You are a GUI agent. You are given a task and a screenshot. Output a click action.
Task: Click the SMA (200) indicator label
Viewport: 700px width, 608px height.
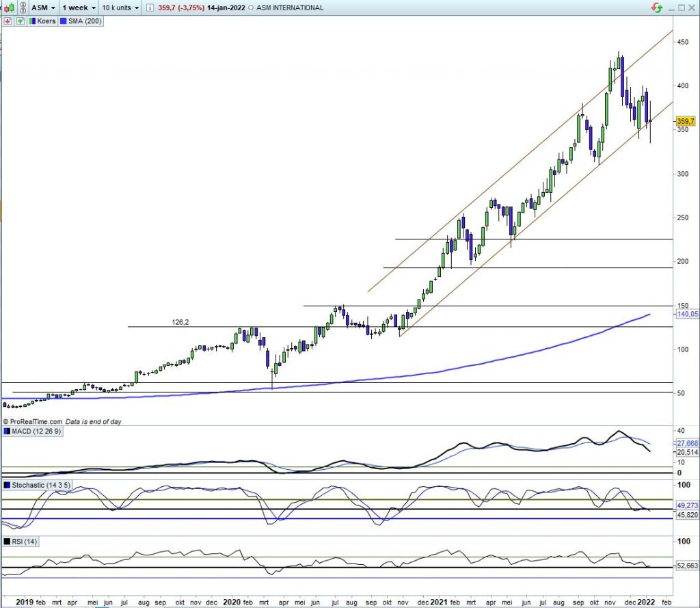pos(82,21)
